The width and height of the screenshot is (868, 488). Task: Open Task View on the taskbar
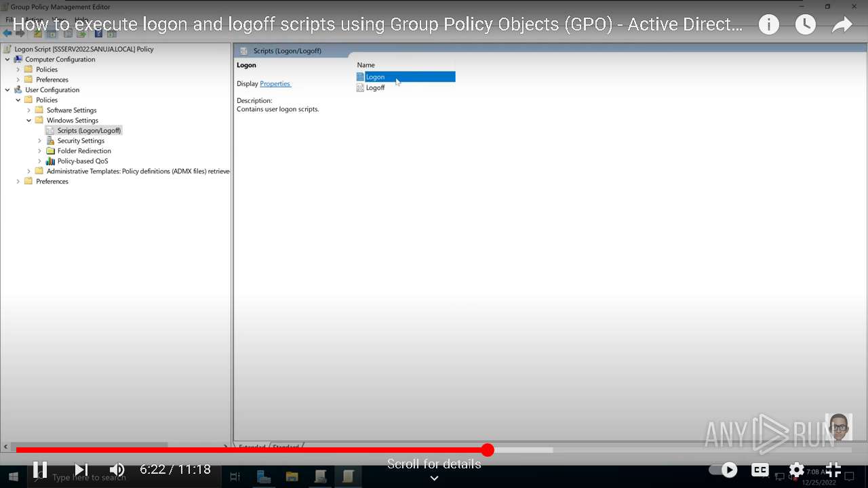(235, 477)
